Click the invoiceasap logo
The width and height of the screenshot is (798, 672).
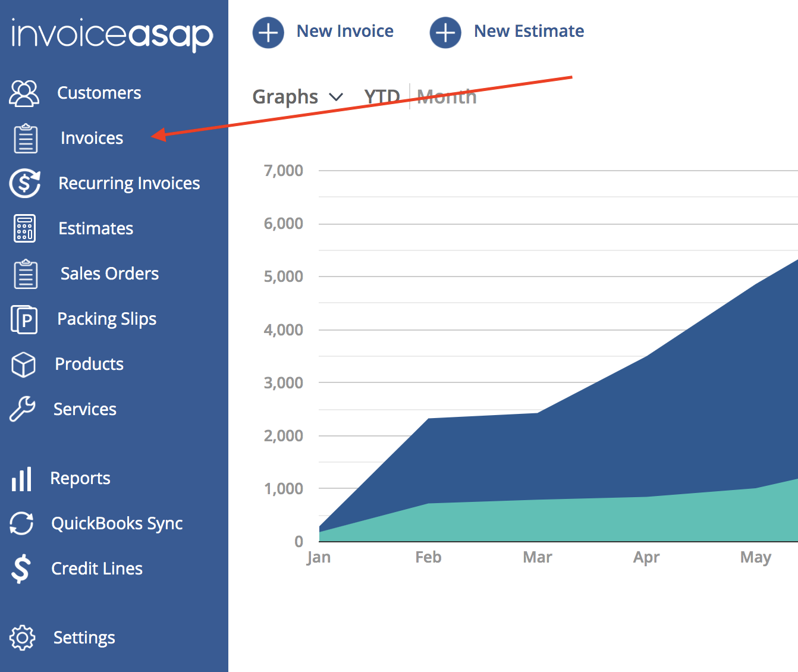coord(112,35)
